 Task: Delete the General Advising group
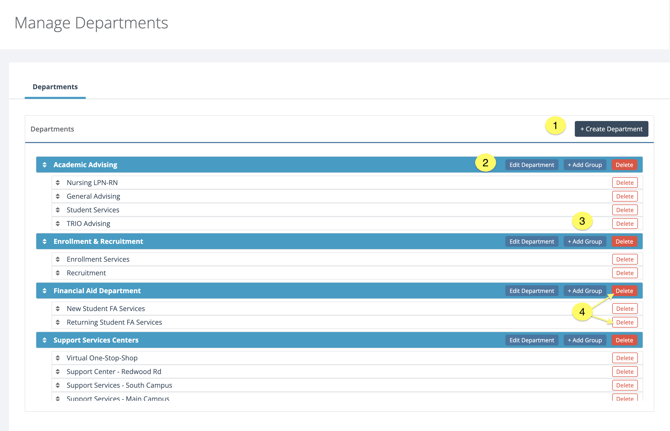point(625,196)
